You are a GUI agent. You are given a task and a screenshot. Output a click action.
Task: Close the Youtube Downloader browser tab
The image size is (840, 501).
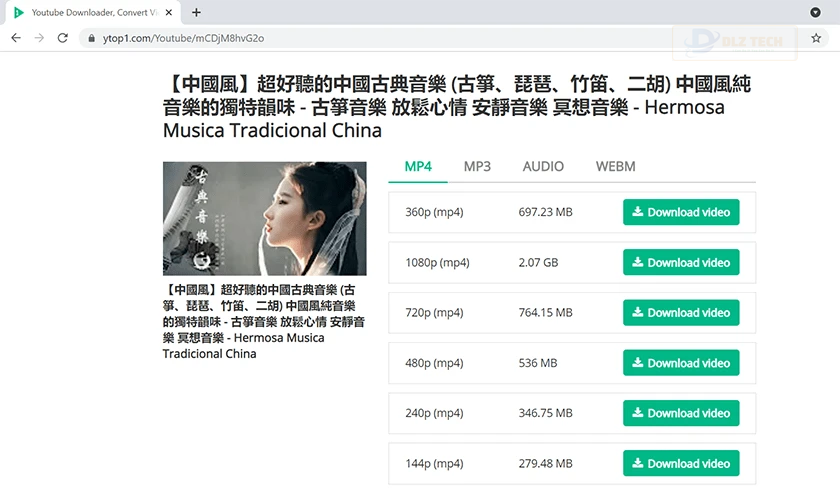coord(169,12)
